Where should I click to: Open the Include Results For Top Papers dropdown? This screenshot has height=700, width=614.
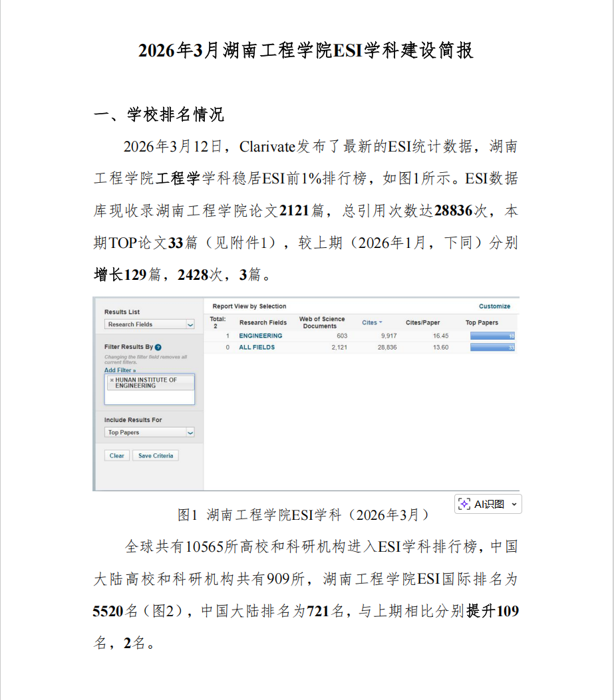[190, 433]
